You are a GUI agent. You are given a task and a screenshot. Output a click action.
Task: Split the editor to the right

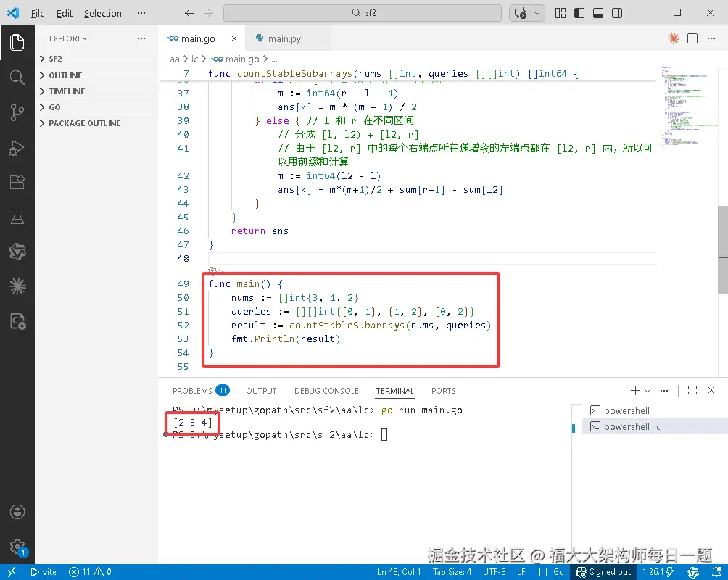coord(692,38)
